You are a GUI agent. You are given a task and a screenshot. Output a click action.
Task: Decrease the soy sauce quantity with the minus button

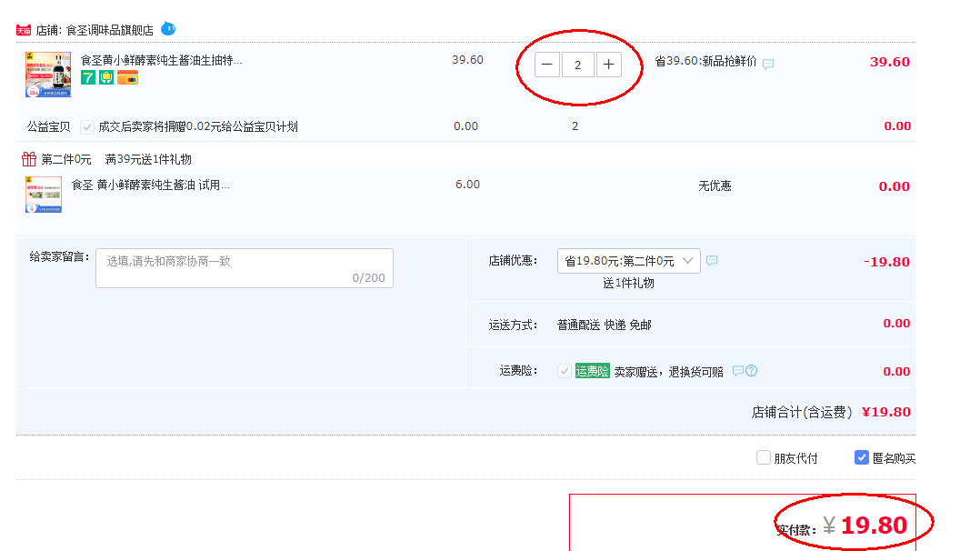[x=547, y=65]
